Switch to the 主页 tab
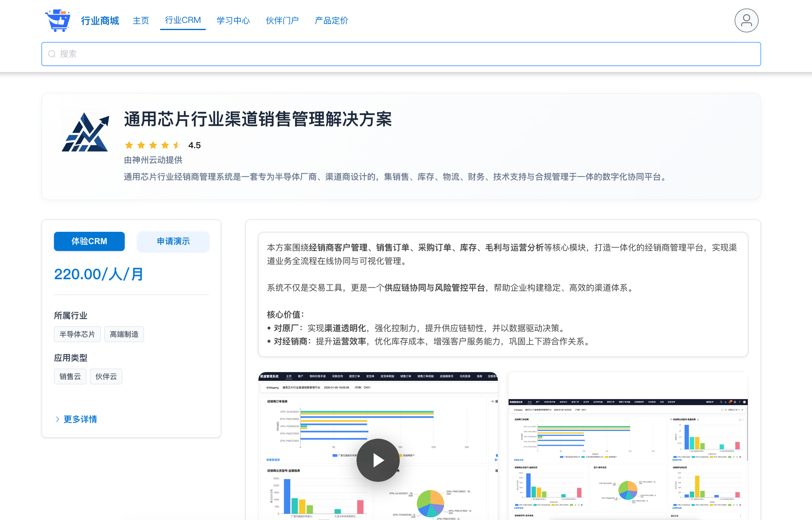Image resolution: width=812 pixels, height=520 pixels. tap(141, 21)
